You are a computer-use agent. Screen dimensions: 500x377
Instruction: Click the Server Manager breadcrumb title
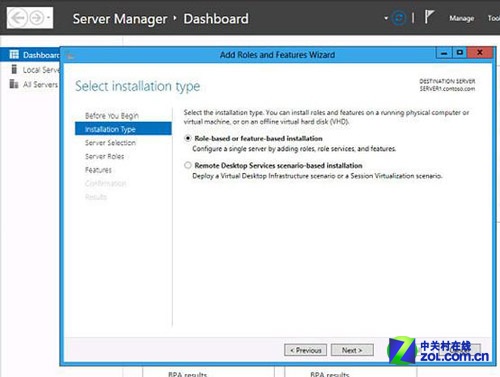coord(120,19)
